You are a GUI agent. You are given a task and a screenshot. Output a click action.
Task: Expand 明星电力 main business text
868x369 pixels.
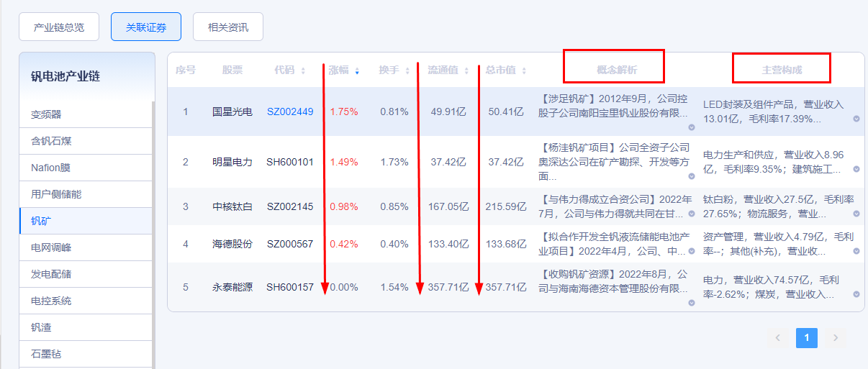pos(856,170)
